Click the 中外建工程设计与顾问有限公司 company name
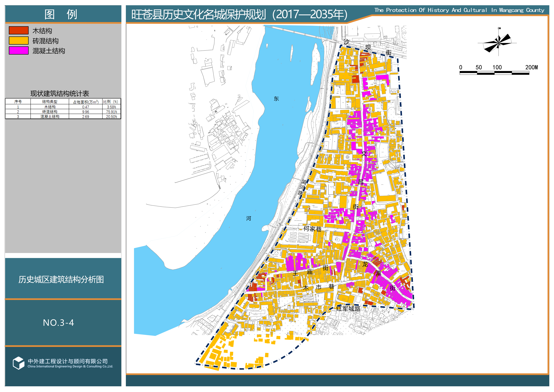554x392 pixels. (68, 361)
